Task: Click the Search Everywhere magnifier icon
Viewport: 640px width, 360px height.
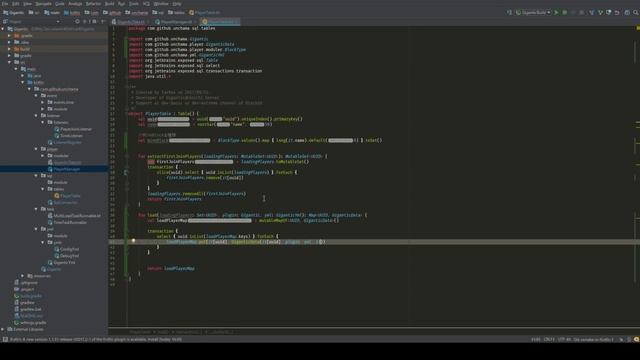Action: 636,13
